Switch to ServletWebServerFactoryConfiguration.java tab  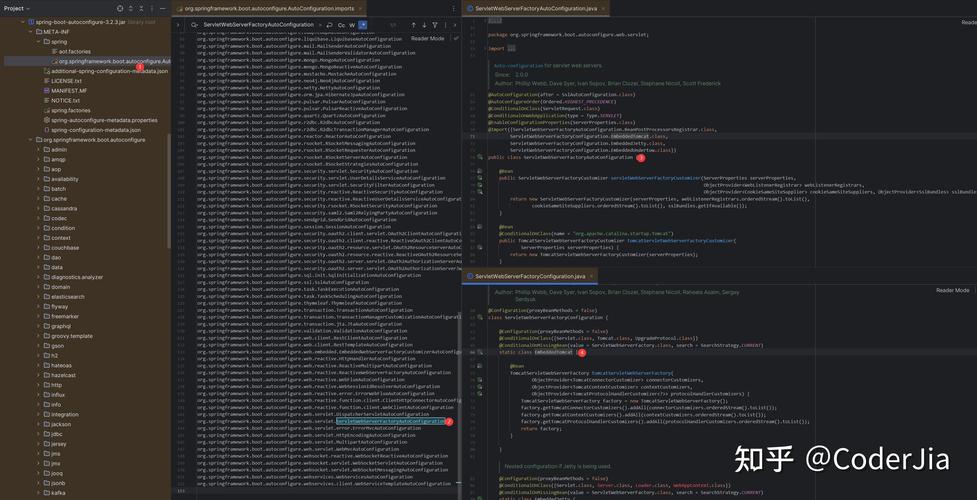[530, 276]
